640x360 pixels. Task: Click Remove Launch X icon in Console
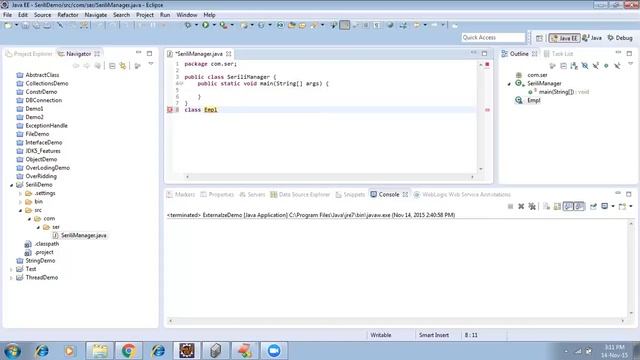521,207
